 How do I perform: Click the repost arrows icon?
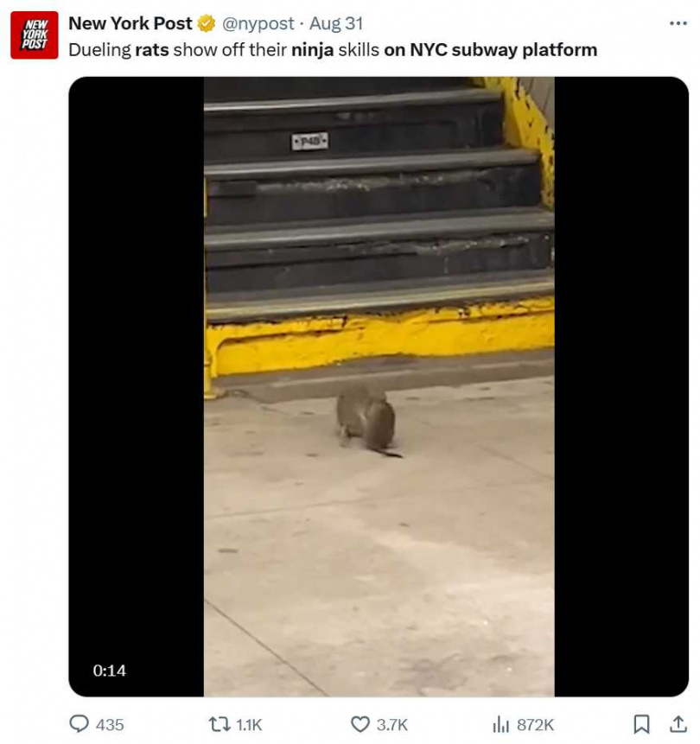[x=220, y=724]
